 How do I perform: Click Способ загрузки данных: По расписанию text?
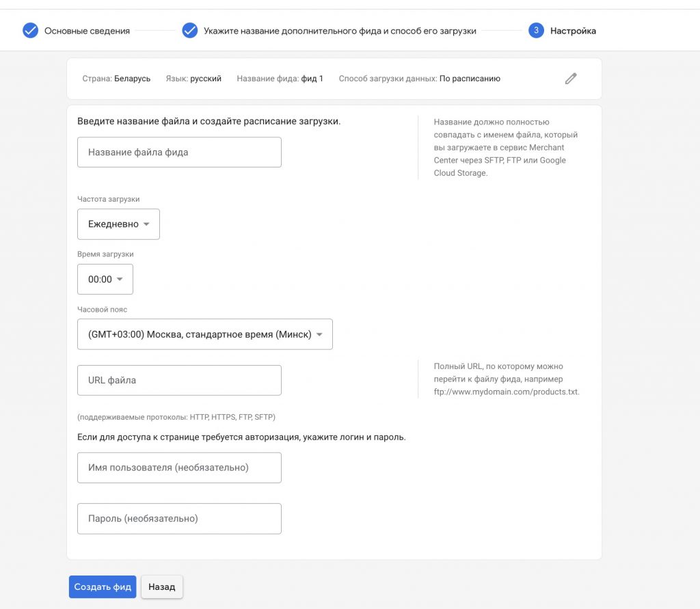point(419,79)
